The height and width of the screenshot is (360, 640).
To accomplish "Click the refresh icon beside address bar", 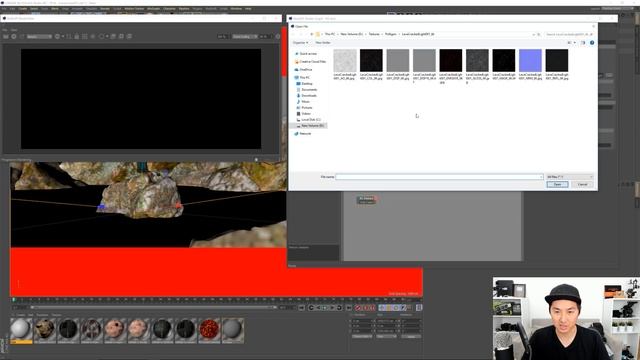I will tap(539, 35).
